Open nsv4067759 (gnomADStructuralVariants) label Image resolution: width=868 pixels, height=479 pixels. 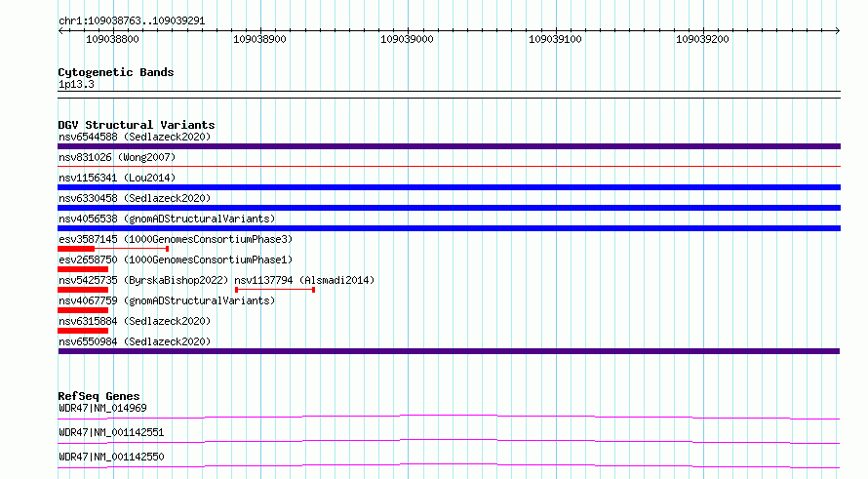[x=167, y=300]
